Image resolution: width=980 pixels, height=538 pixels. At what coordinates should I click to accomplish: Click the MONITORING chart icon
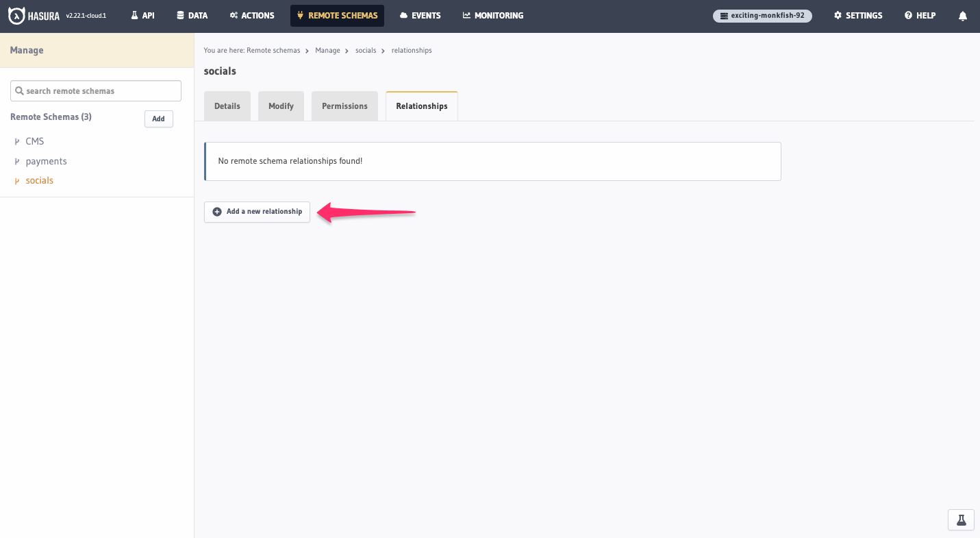click(x=467, y=15)
